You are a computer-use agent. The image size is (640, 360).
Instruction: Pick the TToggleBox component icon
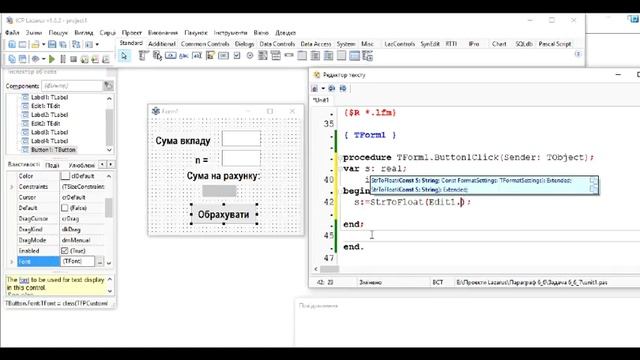[x=223, y=56]
